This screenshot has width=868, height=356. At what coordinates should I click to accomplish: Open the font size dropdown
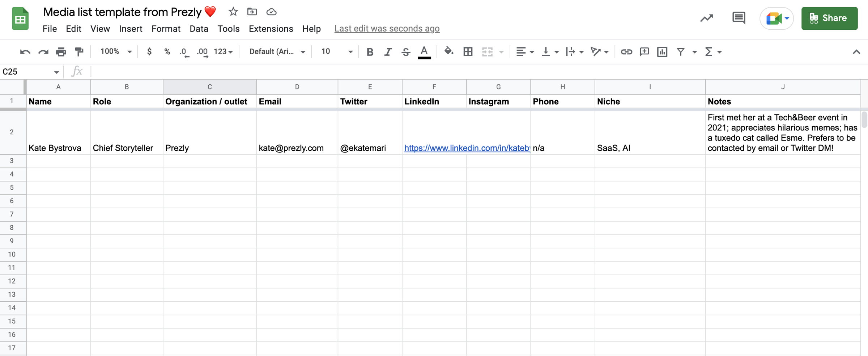pyautogui.click(x=335, y=51)
